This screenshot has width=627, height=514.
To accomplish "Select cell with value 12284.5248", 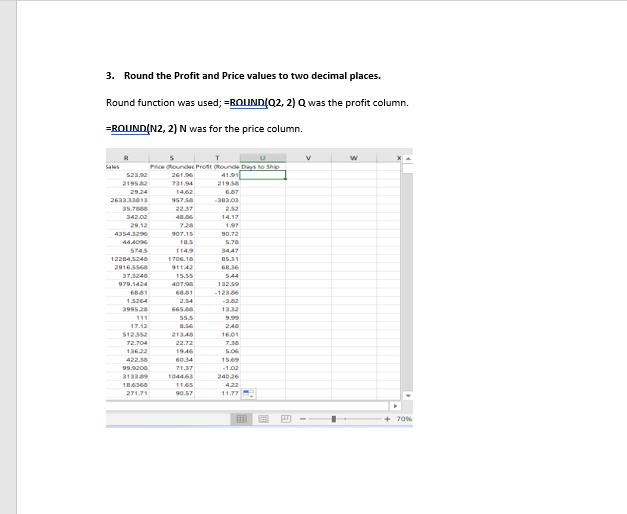I will (128, 259).
